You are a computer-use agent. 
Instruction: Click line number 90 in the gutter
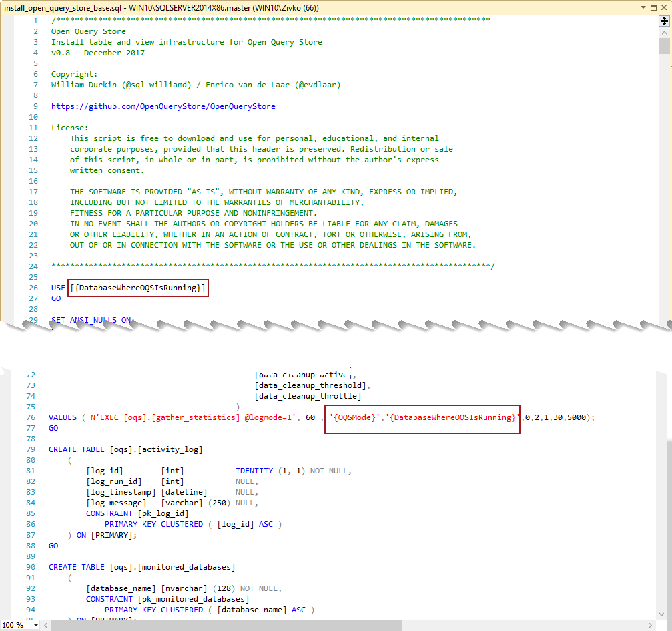[x=31, y=567]
